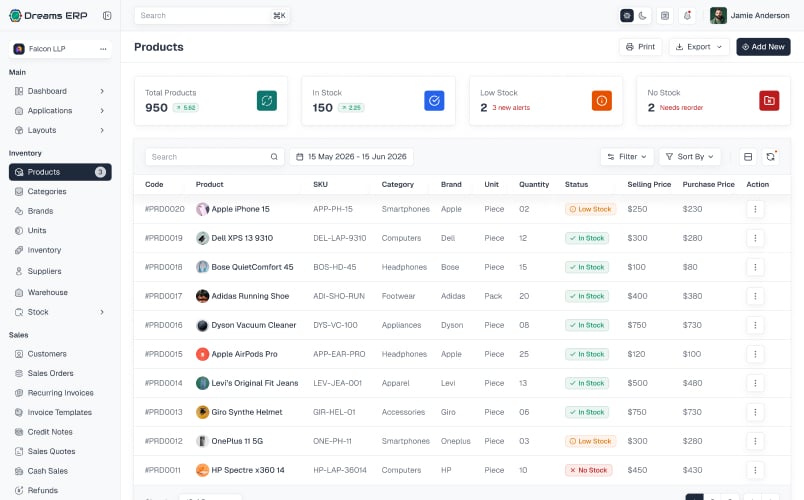Open the 15 May 2026 date range picker
Screen dimensions: 804x500
pyautogui.click(x=352, y=157)
